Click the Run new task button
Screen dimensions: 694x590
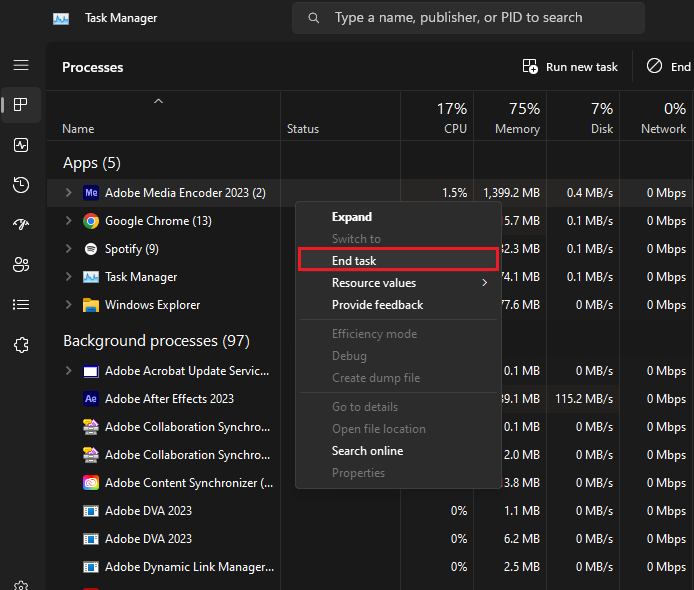(570, 67)
